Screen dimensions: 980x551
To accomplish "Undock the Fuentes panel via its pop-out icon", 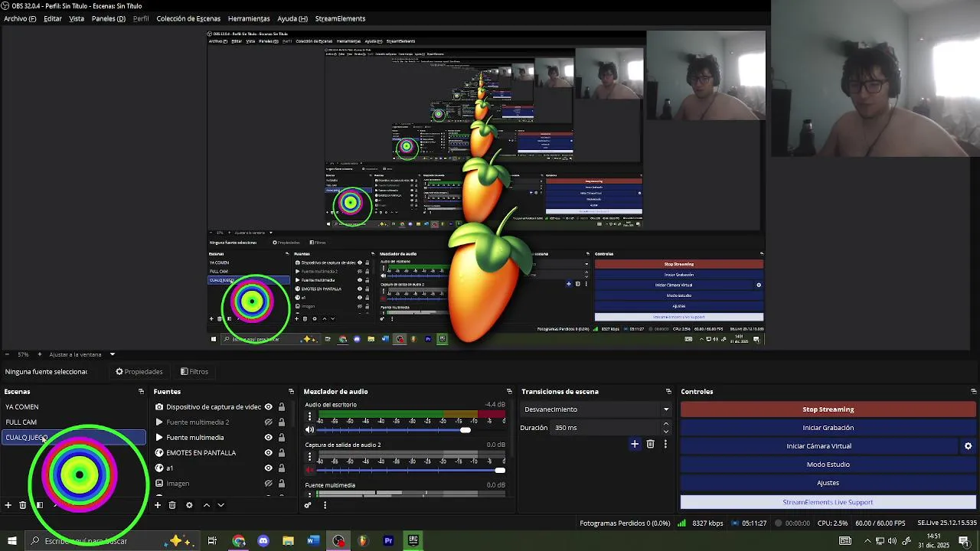I will pos(291,392).
